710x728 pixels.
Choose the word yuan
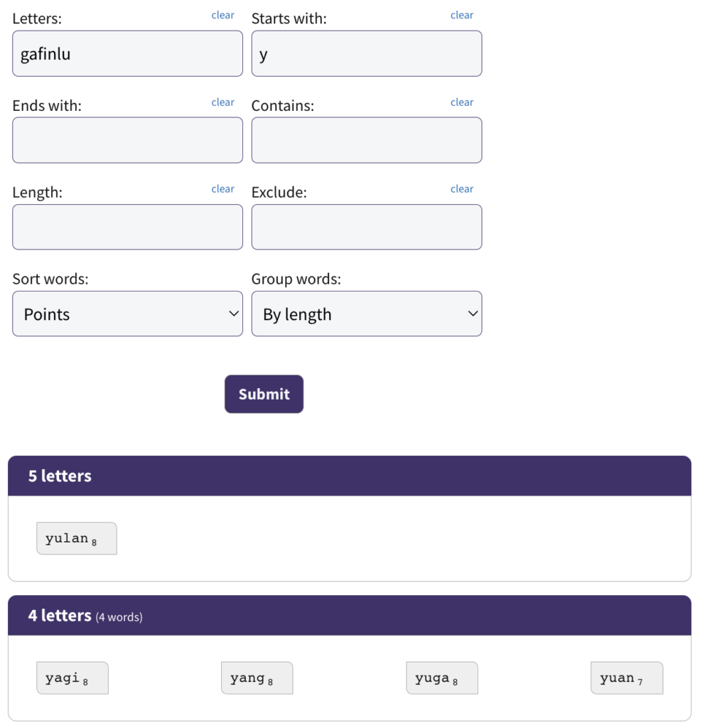[x=627, y=678]
